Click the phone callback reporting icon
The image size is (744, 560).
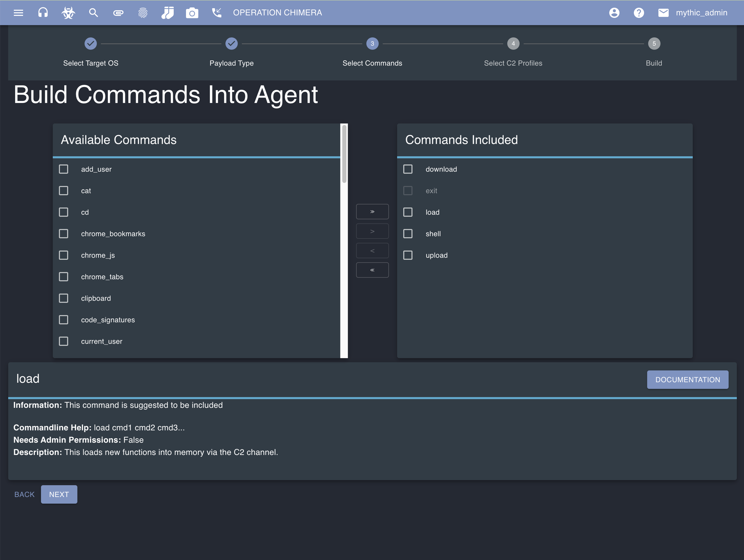tap(217, 13)
